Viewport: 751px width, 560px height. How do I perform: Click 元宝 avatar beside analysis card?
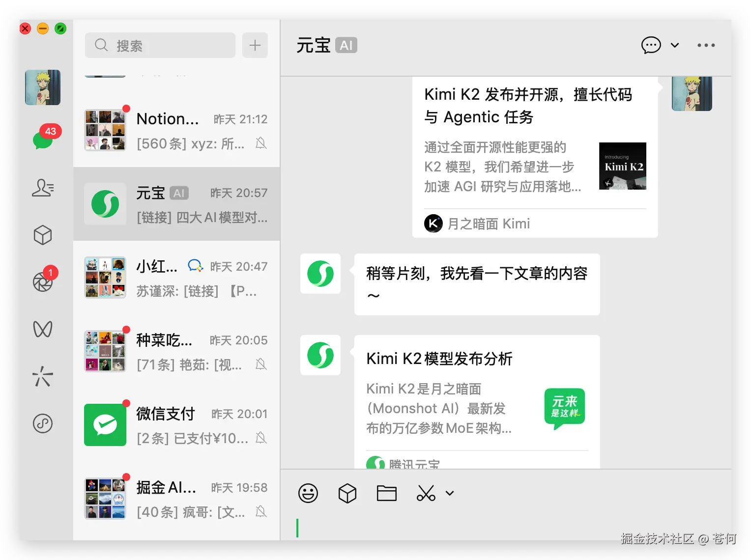(x=320, y=355)
